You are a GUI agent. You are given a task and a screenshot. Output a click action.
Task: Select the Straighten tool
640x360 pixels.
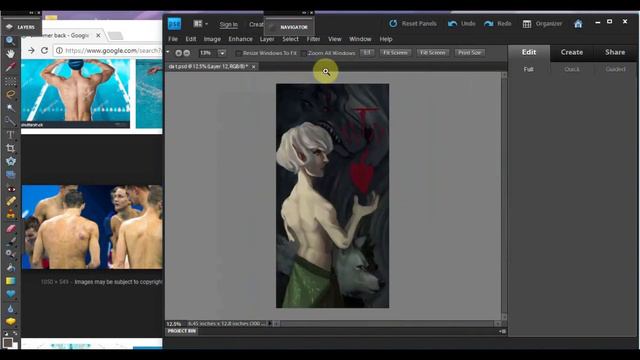[10, 175]
